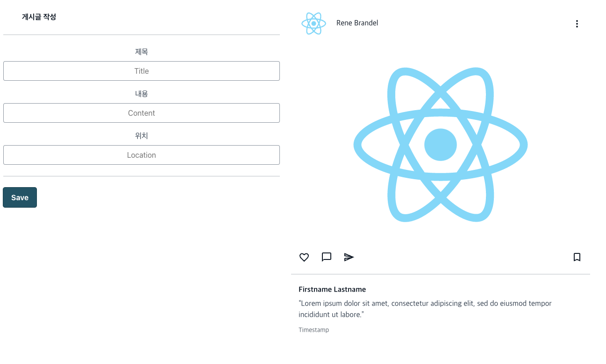Click the heart like icon
Screen dimensions: 606x364
(304, 257)
